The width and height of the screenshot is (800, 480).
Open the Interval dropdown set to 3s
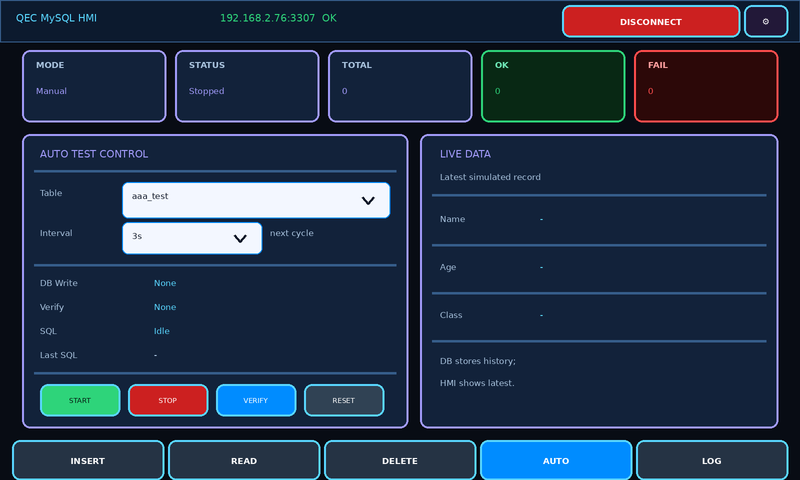point(192,238)
